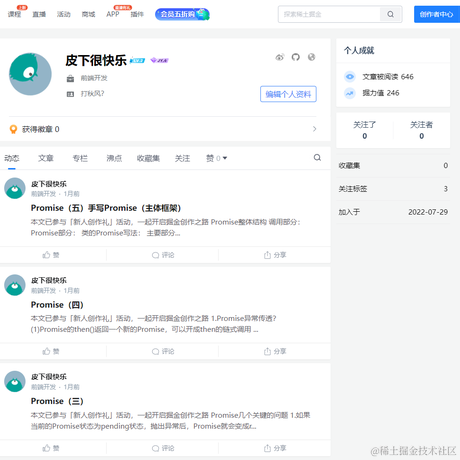Click the 会员五折购 promotion banner
Image resolution: width=460 pixels, height=460 pixels.
[182, 14]
